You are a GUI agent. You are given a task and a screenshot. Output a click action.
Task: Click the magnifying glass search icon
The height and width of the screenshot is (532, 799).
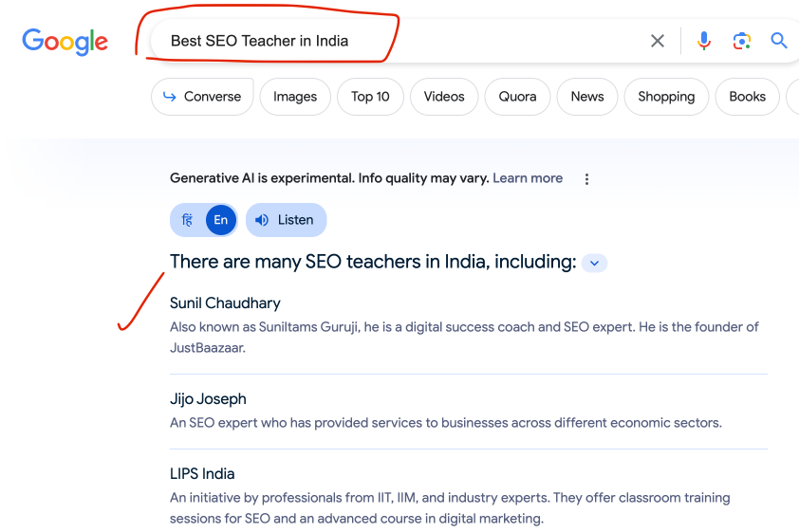tap(779, 40)
